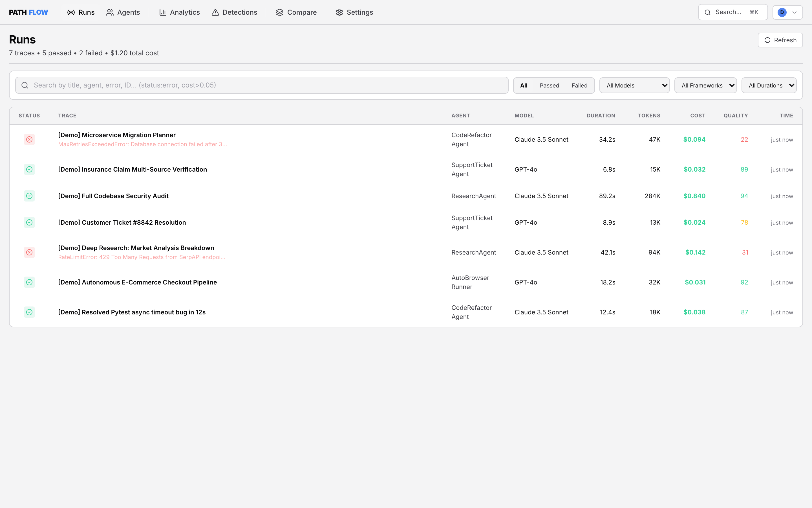Screen dimensions: 812x508
Task: Click the search by title, agent, error field
Action: tap(262, 85)
